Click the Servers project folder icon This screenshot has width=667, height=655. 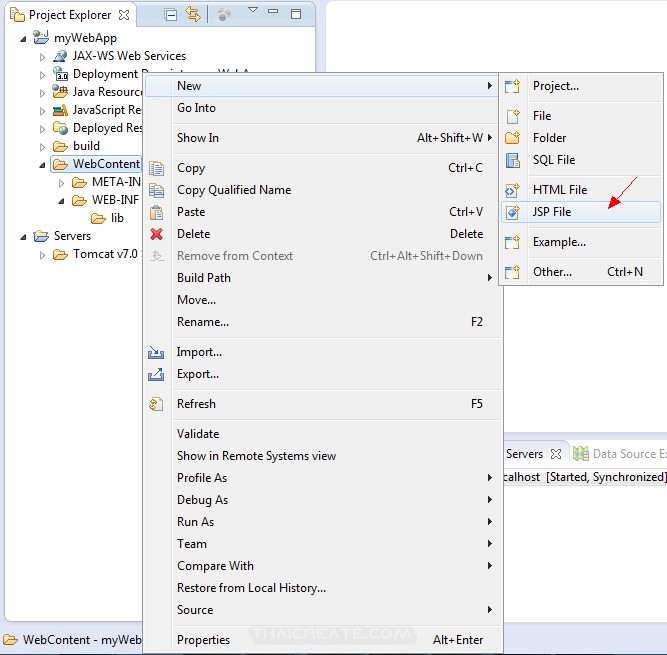click(41, 236)
